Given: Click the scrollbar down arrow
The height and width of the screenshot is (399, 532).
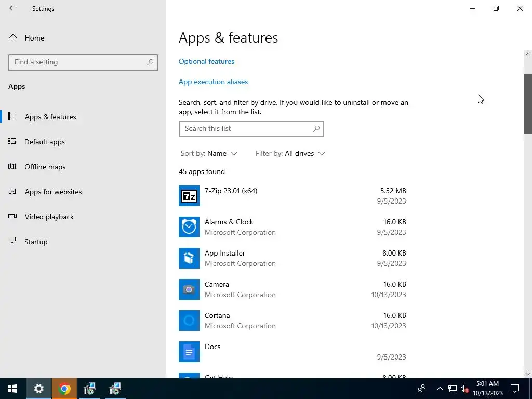Looking at the screenshot, I should tap(528, 374).
